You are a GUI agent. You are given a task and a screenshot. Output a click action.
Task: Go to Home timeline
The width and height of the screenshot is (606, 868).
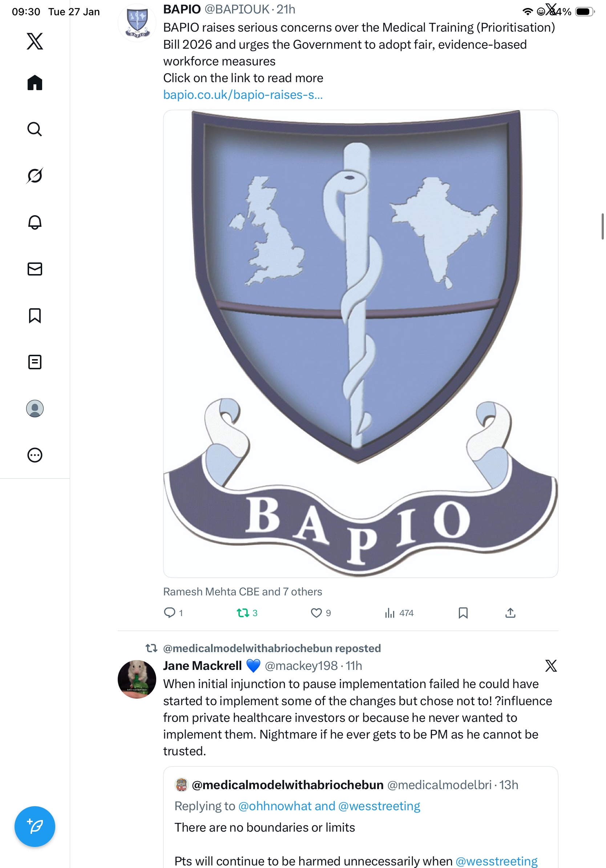(x=35, y=83)
